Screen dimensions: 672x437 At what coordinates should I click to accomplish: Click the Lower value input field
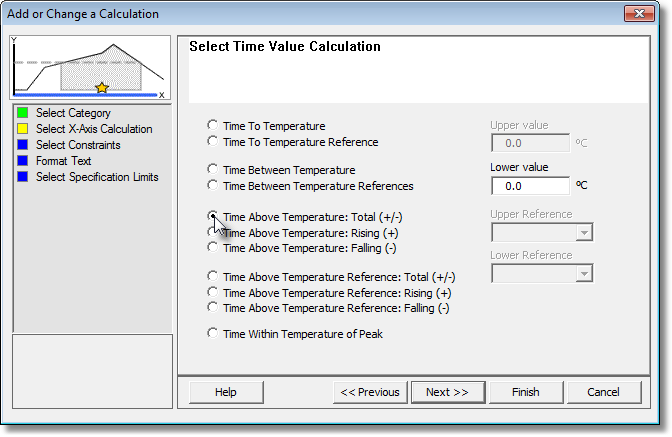click(x=531, y=186)
